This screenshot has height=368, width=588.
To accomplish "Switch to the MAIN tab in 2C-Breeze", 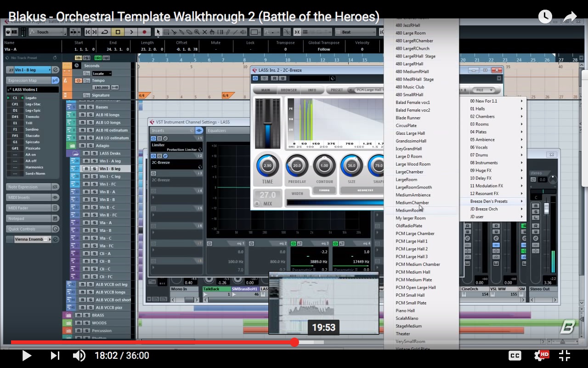I will coord(266,90).
